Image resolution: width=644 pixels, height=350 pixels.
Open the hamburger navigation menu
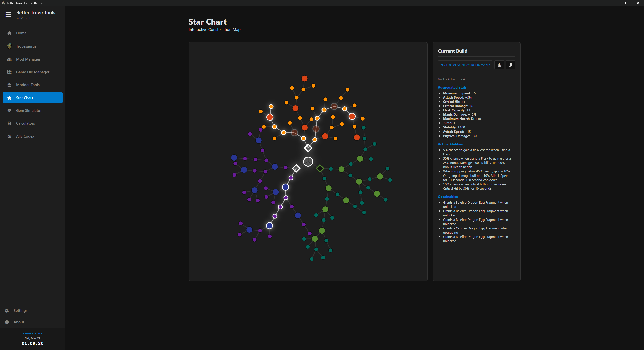click(8, 15)
